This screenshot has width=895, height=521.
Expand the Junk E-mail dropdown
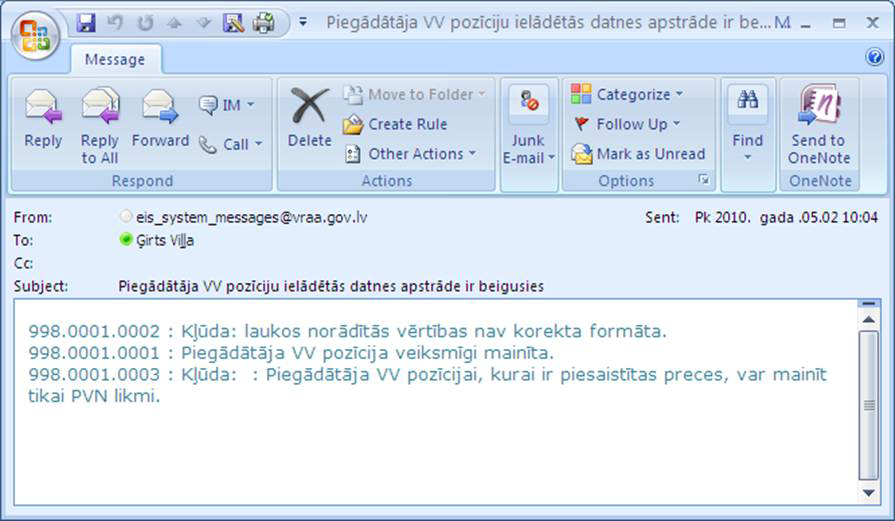tap(529, 157)
